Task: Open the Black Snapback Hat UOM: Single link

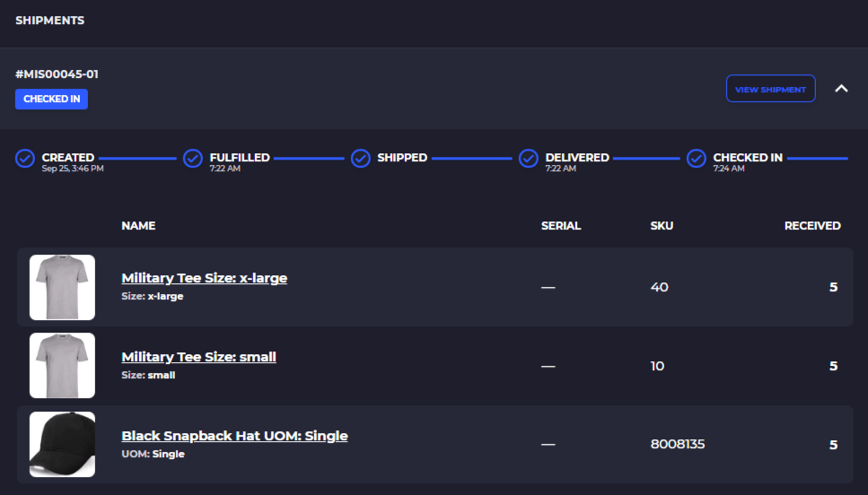Action: [x=234, y=436]
